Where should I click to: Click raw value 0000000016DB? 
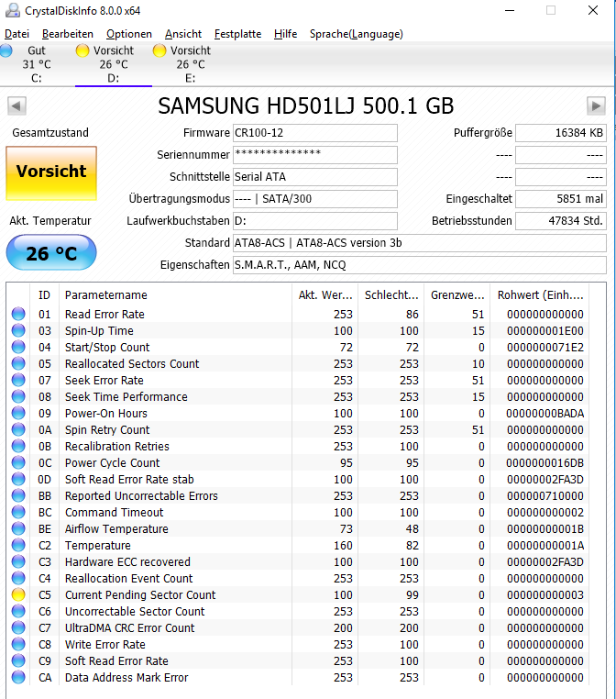(545, 463)
